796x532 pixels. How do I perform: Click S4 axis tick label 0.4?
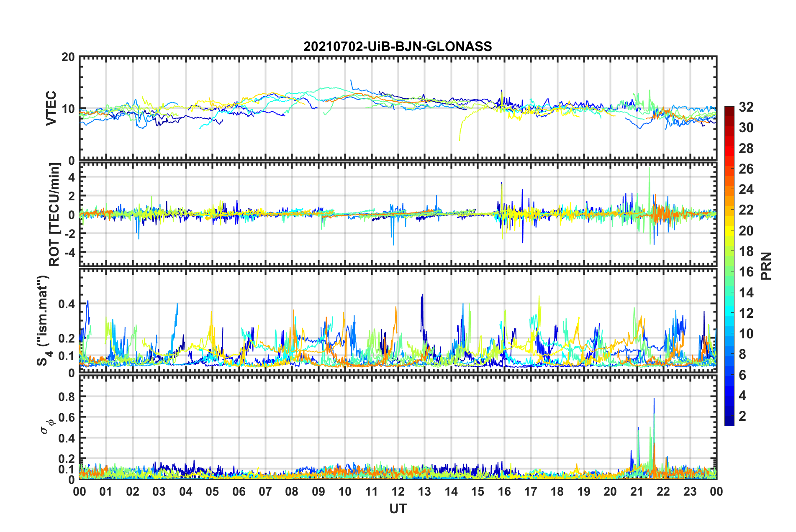(67, 304)
